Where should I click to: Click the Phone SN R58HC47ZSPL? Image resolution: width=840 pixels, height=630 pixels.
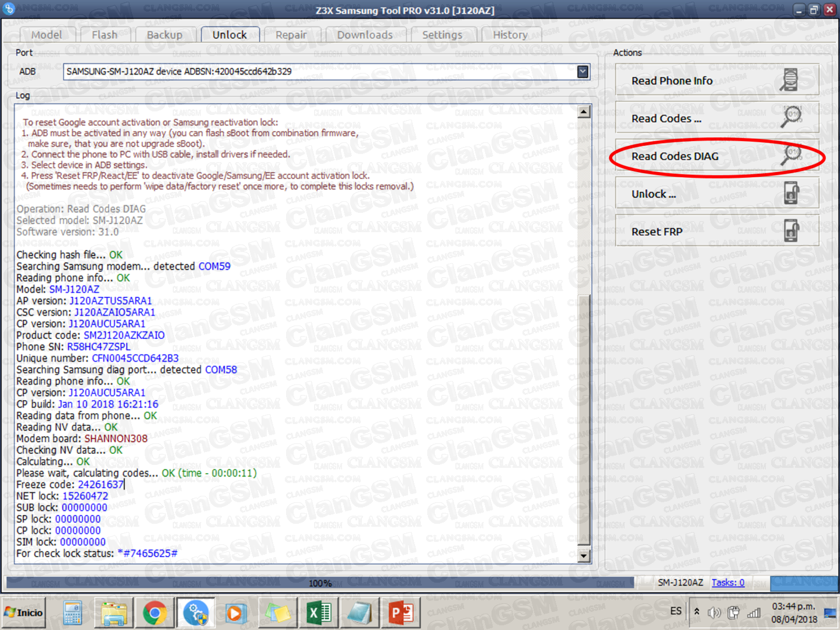point(99,346)
